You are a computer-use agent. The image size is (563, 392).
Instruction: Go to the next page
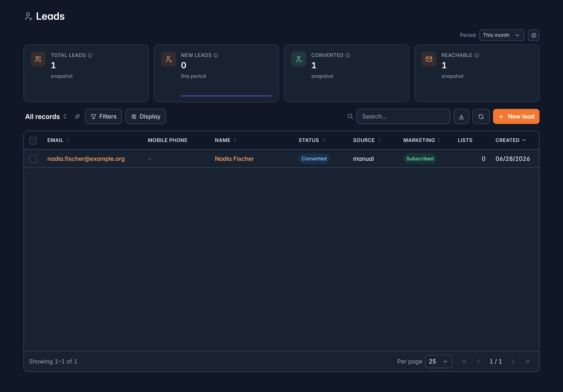point(513,361)
